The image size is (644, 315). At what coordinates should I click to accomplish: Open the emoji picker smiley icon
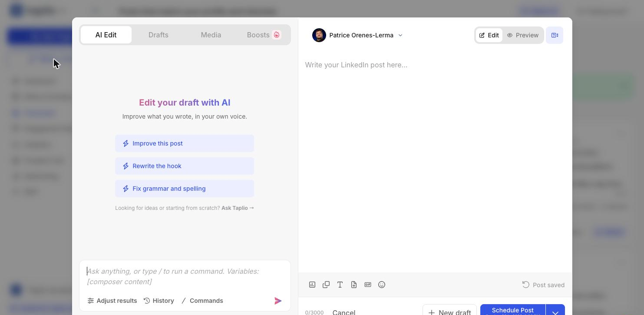(382, 285)
